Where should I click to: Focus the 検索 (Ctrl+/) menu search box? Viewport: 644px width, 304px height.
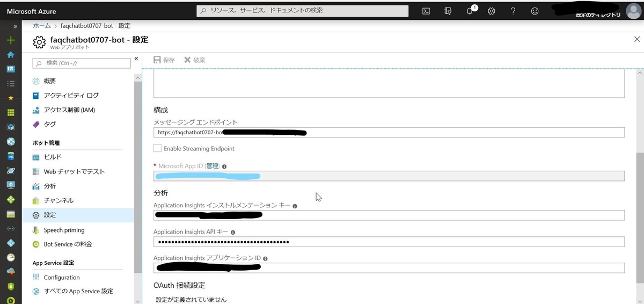pos(82,63)
